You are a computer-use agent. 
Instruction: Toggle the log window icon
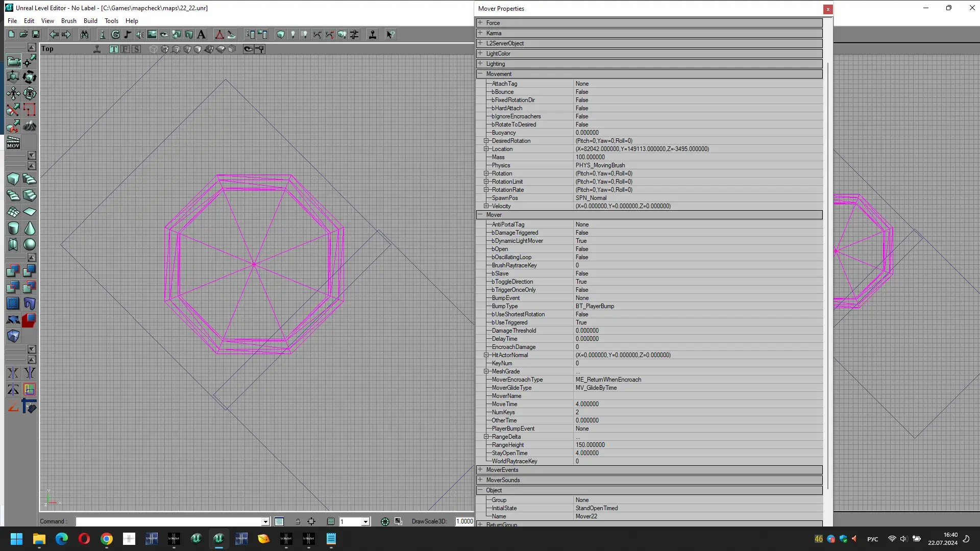click(x=279, y=521)
